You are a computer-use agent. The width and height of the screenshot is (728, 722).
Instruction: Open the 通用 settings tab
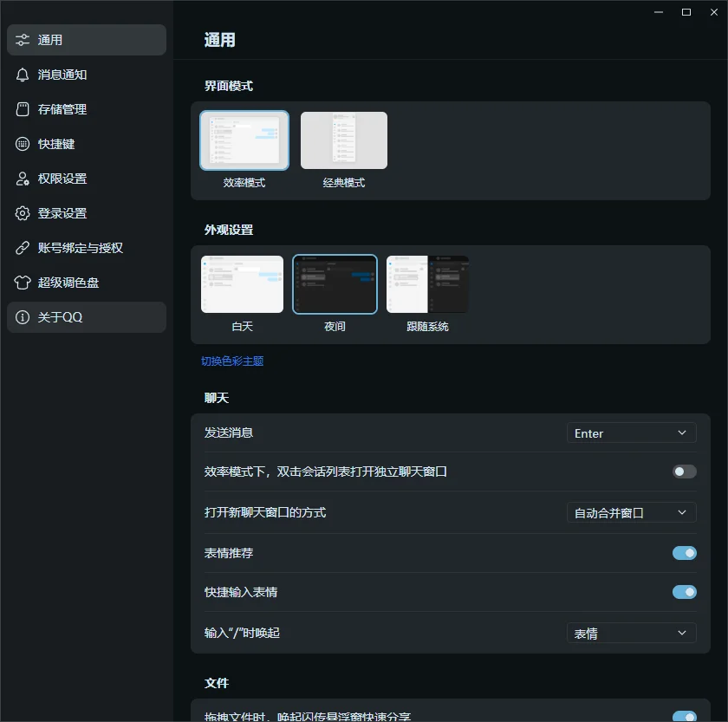[87, 40]
